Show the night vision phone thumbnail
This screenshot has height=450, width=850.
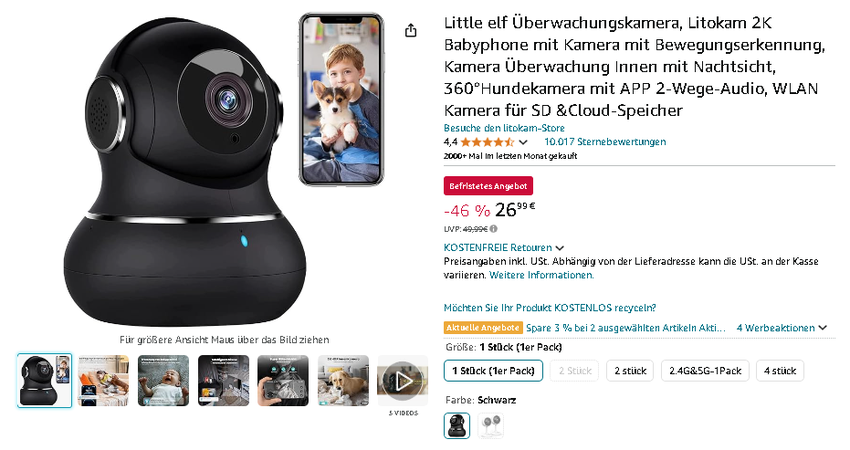283,381
